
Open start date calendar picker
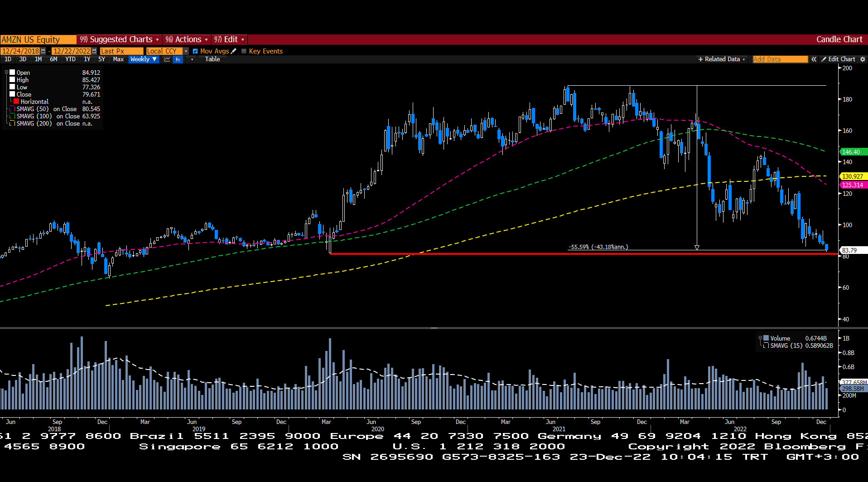(43, 51)
